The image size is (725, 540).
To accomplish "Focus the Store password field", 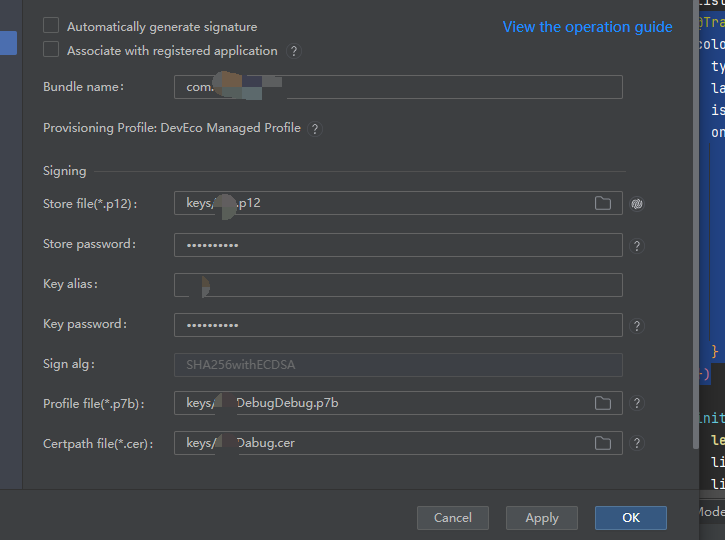I will 398,245.
